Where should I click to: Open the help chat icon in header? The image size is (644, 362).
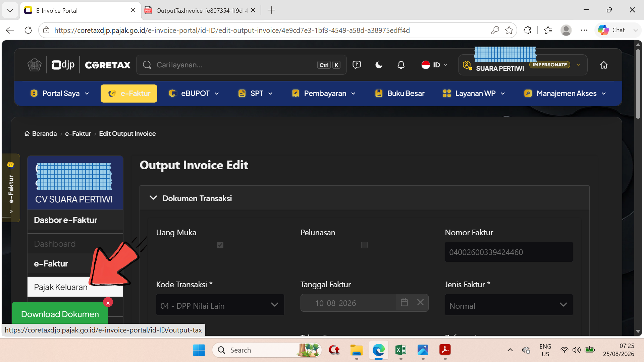(357, 65)
